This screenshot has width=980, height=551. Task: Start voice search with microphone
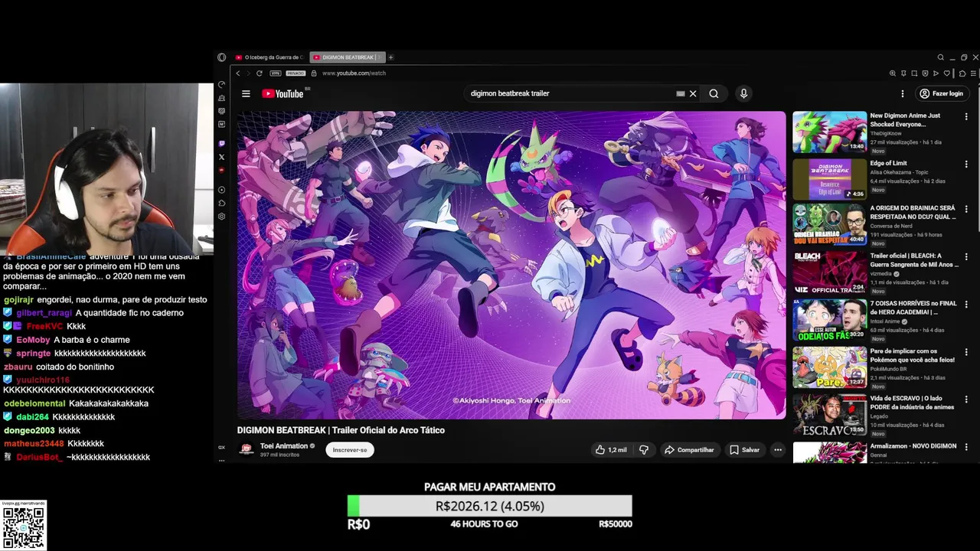(743, 93)
